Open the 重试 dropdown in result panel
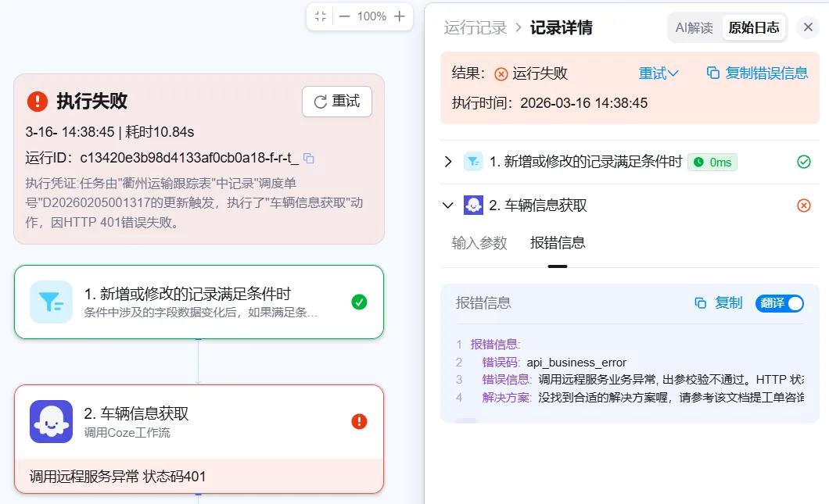 (659, 73)
